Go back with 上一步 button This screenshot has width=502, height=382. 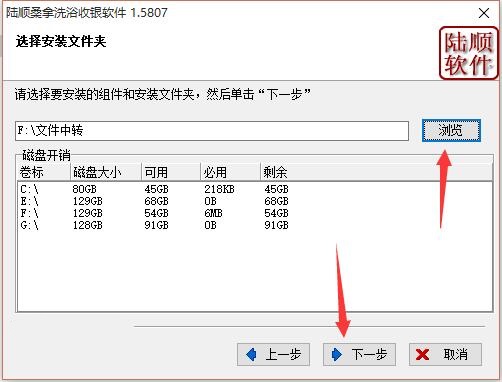(x=273, y=354)
